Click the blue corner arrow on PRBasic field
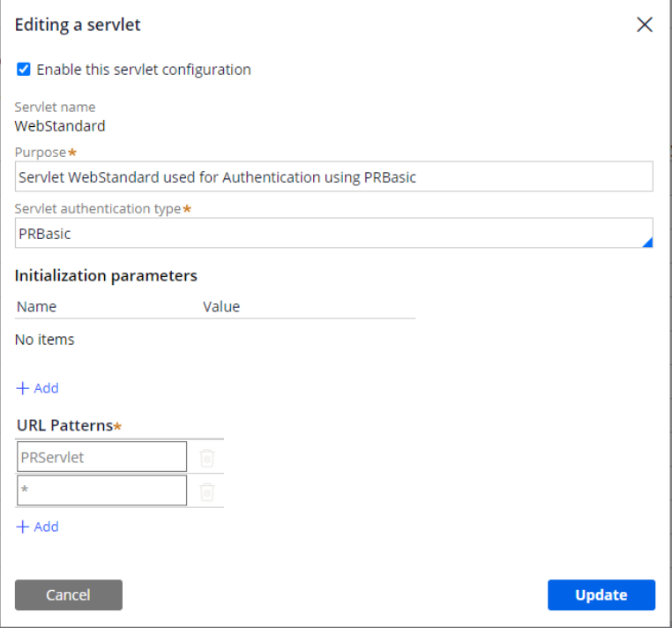The height and width of the screenshot is (628, 672). click(x=646, y=242)
